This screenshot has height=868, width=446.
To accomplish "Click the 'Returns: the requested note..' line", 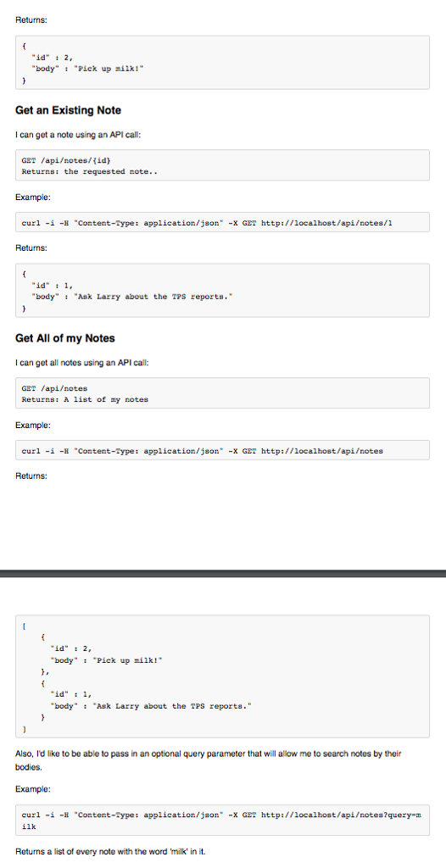I will coord(90,171).
